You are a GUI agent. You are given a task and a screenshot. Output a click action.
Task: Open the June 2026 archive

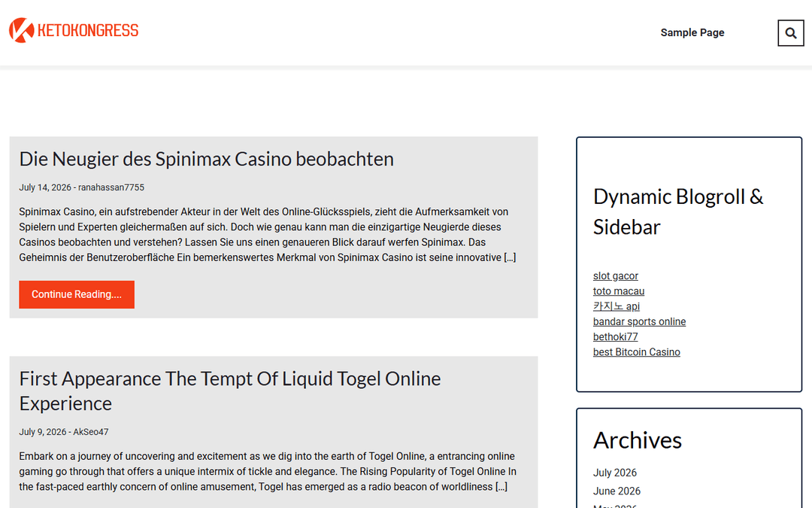[617, 491]
